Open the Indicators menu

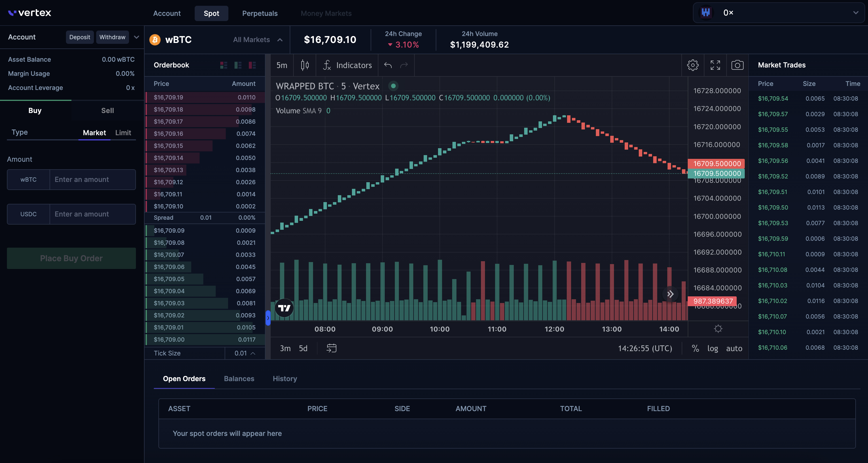(347, 65)
